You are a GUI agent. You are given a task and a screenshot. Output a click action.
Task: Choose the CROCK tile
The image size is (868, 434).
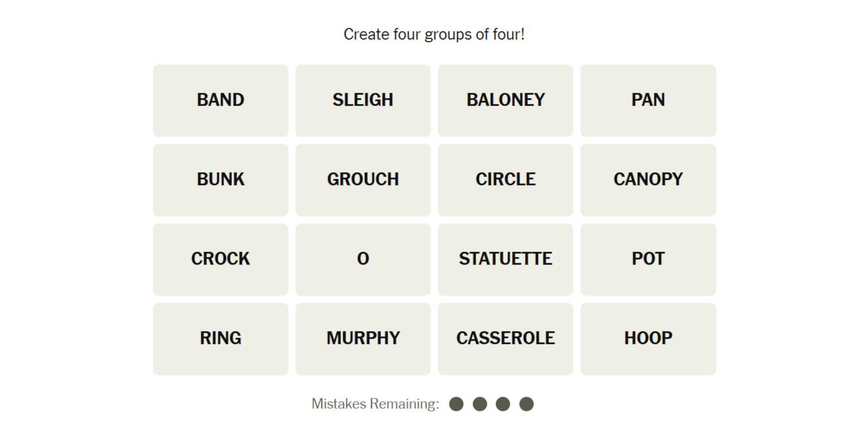[x=220, y=259]
